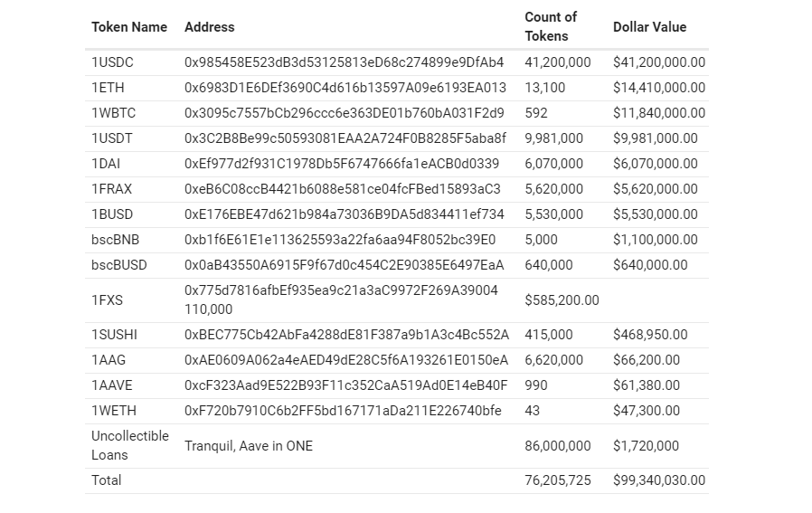The image size is (812, 513).
Task: Click the 1AAG token count 6,620,000
Action: tap(554, 359)
